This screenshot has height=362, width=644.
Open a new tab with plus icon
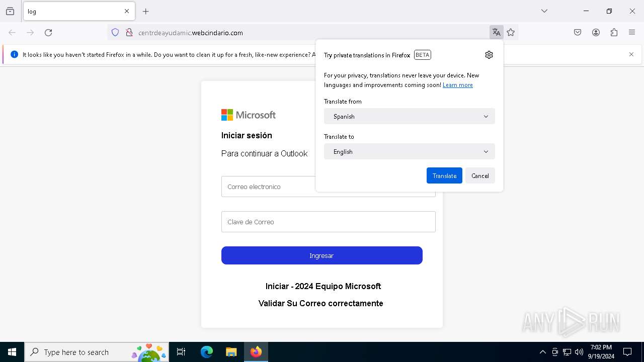146,11
